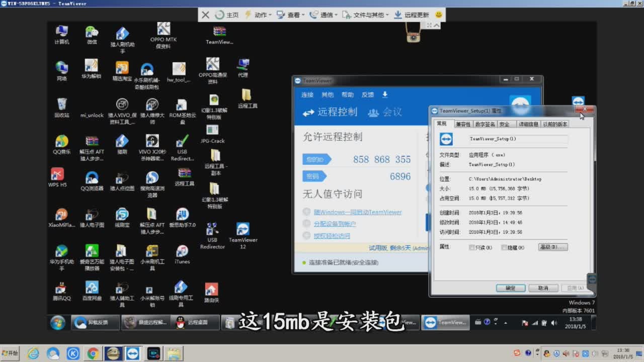
Task: Open the OPPO MTK 保资料 desktop icon
Action: [164, 35]
